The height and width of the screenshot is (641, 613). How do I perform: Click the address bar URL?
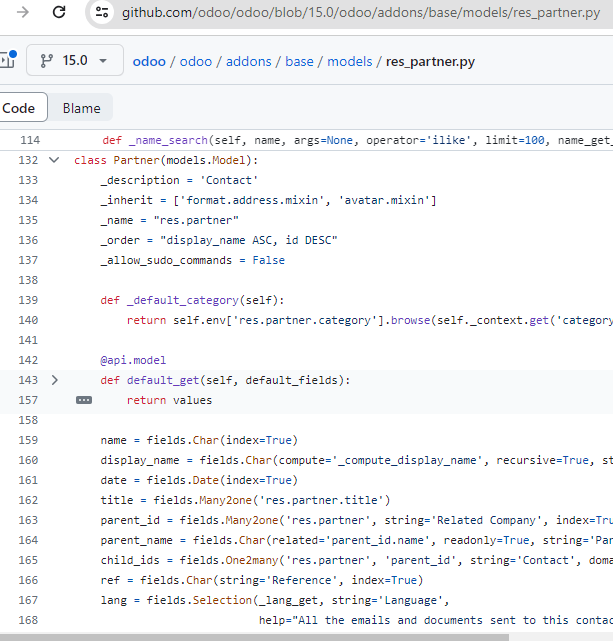[361, 13]
